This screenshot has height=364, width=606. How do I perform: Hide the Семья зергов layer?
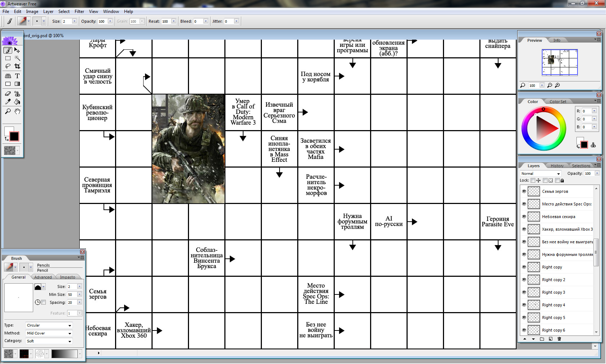(x=524, y=191)
